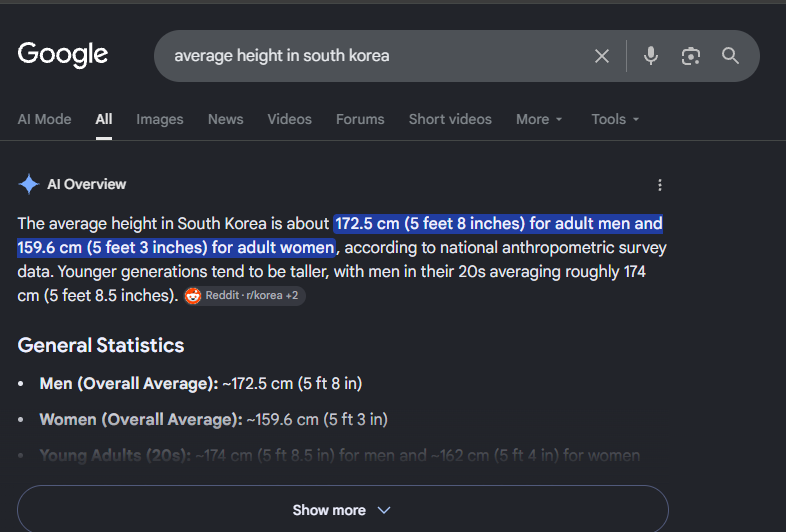The width and height of the screenshot is (786, 532).
Task: Select the All results tab
Action: [x=104, y=119]
